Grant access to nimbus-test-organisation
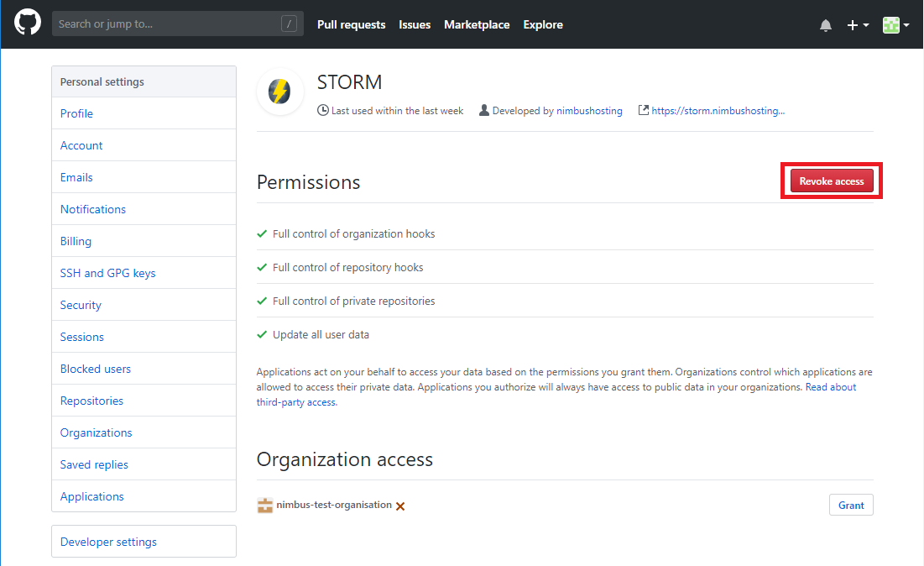This screenshot has height=566, width=924. (x=851, y=505)
